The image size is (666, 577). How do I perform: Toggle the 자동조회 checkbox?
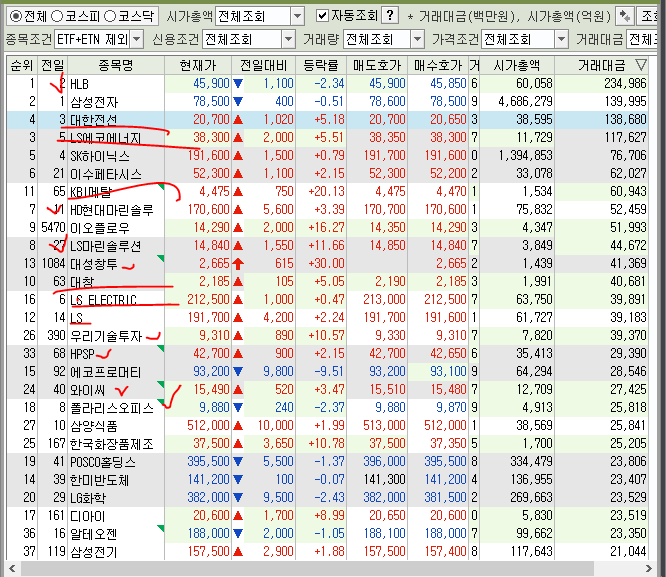[x=322, y=16]
